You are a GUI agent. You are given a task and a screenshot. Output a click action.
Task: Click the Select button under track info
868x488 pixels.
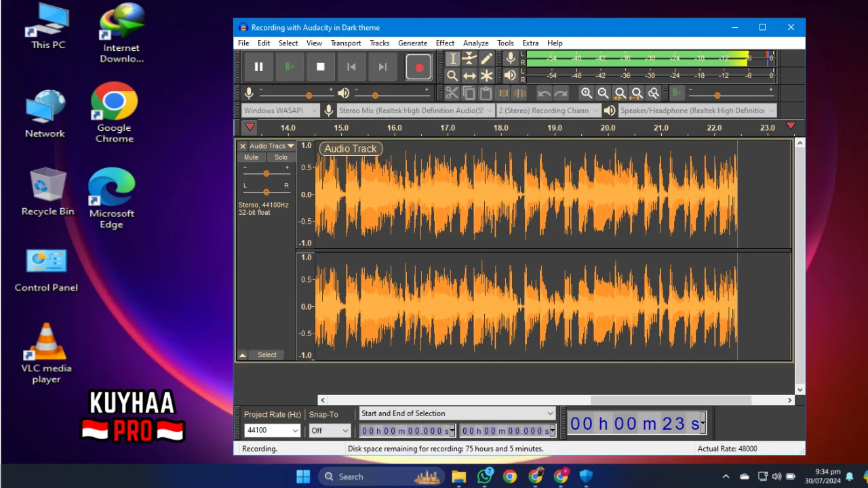(267, 355)
